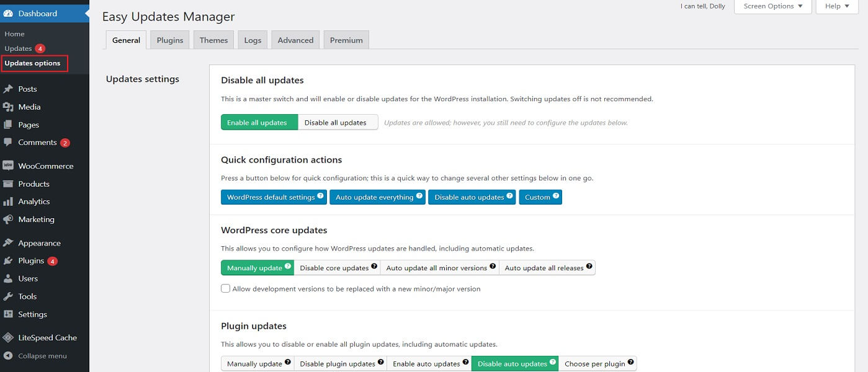The height and width of the screenshot is (372, 868).
Task: Click the Analytics bar chart icon
Action: [x=8, y=201]
